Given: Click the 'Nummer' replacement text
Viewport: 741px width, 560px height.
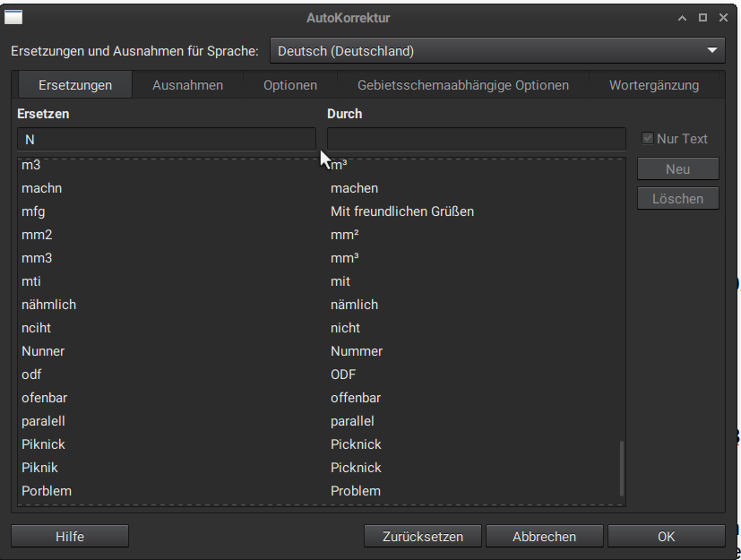Looking at the screenshot, I should [x=357, y=351].
